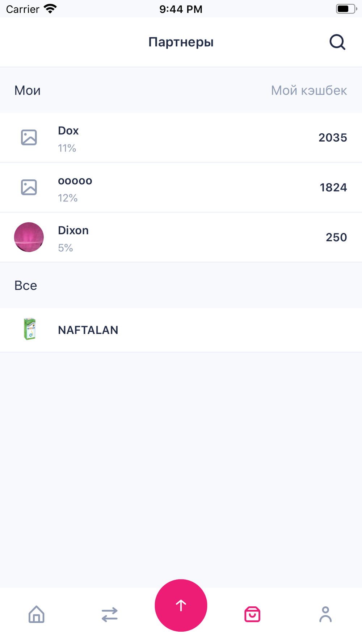Click the Dox placeholder image icon
The height and width of the screenshot is (644, 362).
29,137
